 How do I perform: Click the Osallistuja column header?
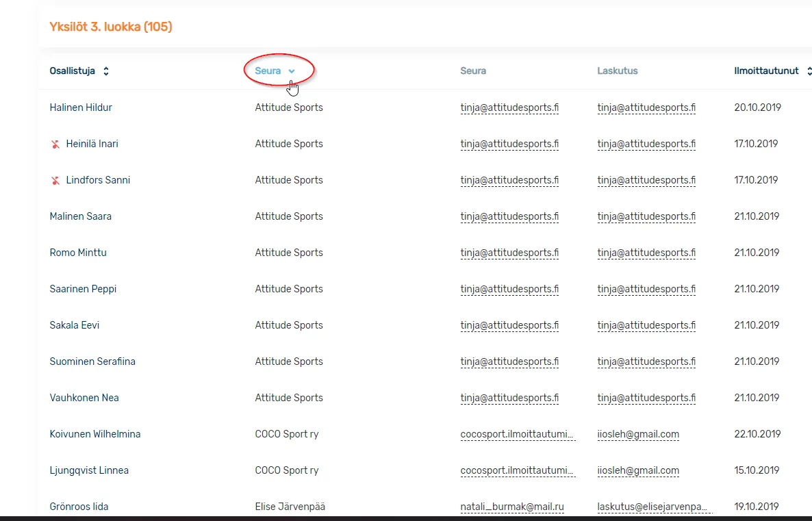(72, 71)
